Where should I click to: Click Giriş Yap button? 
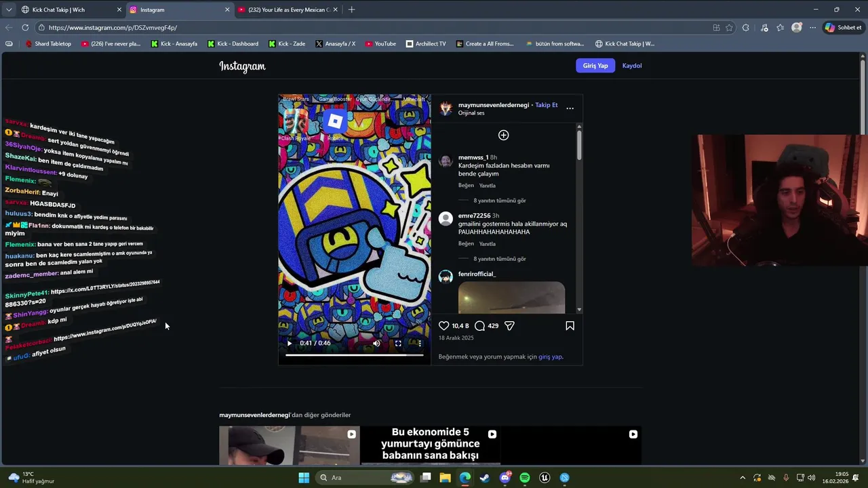coord(595,66)
